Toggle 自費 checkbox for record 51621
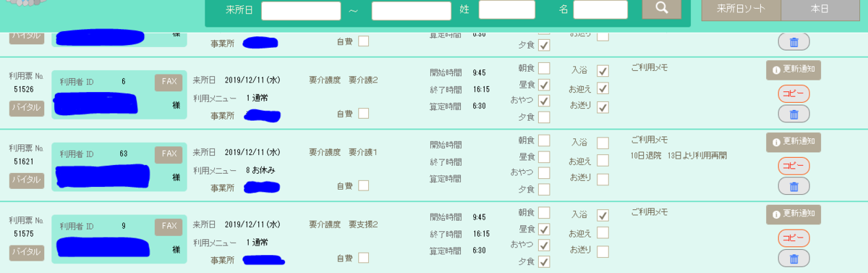 [363, 185]
